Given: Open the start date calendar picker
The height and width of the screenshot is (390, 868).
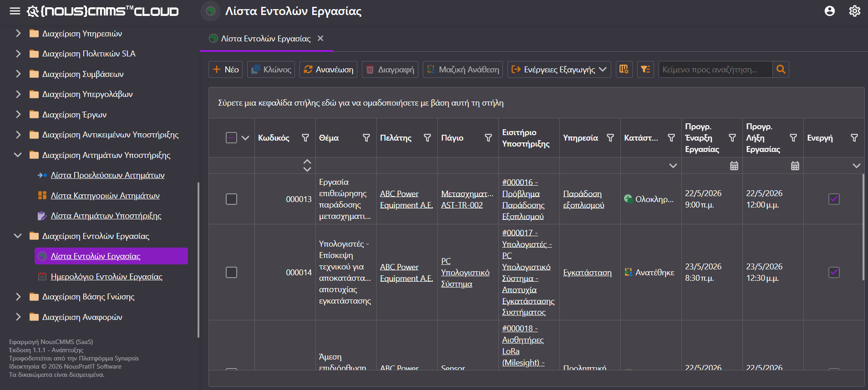Looking at the screenshot, I should click(734, 166).
